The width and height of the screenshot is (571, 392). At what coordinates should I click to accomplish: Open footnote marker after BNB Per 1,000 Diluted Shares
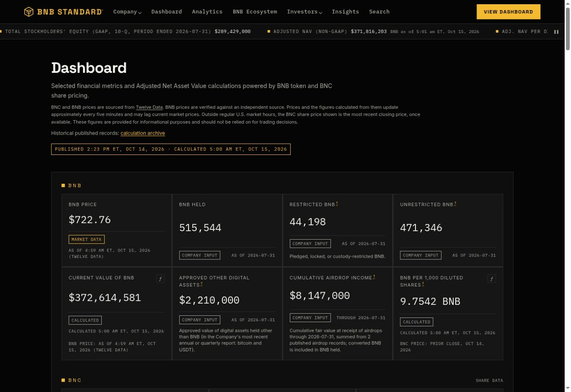tap(423, 284)
